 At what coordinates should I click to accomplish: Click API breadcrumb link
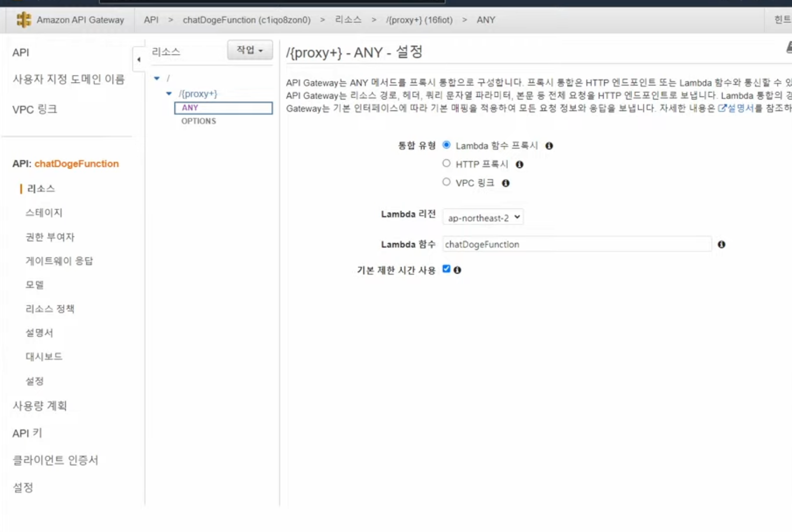point(151,20)
